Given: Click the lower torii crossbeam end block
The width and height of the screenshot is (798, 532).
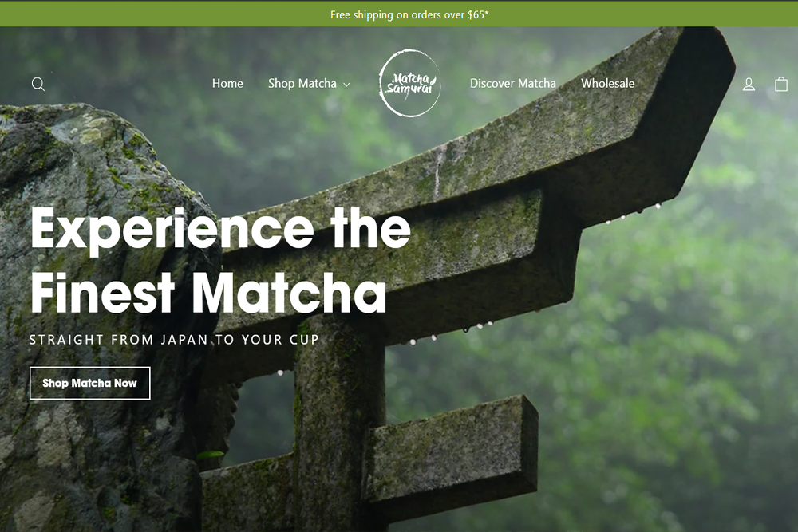Looking at the screenshot, I should (452, 453).
